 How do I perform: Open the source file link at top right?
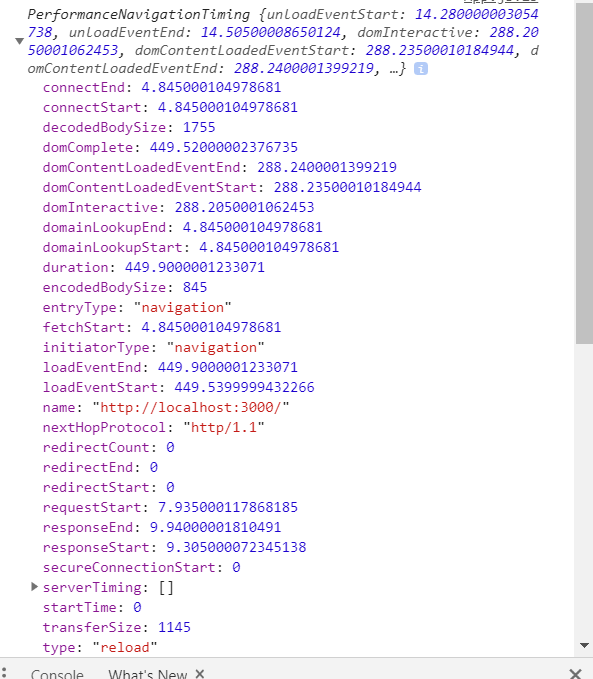pyautogui.click(x=501, y=2)
